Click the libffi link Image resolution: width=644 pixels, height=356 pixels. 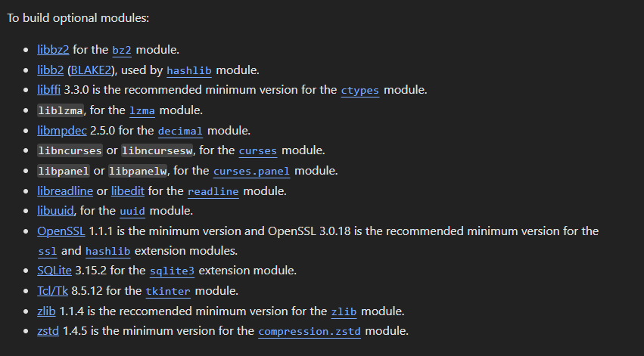[x=49, y=90]
